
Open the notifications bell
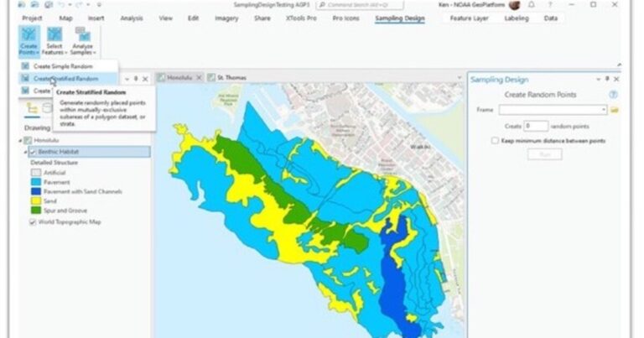[x=531, y=5]
